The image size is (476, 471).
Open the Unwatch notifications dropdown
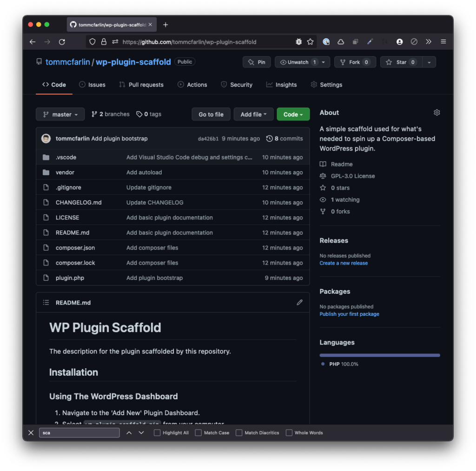click(302, 62)
